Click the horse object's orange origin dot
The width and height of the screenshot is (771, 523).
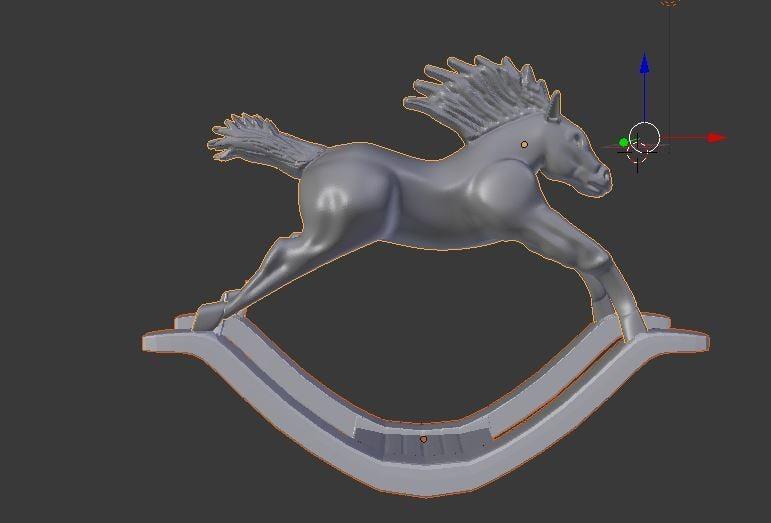pos(524,145)
